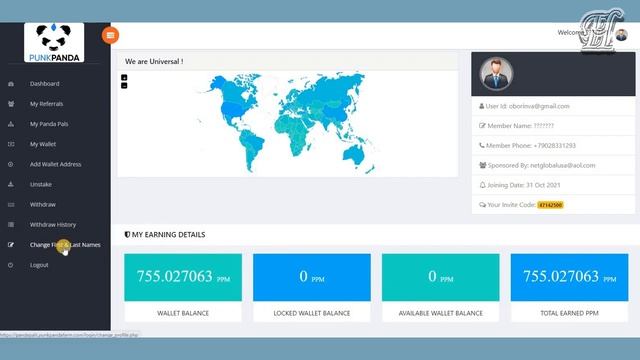This screenshot has width=640, height=360.
Task: Click the orange hamburger menu toggle
Action: click(110, 36)
